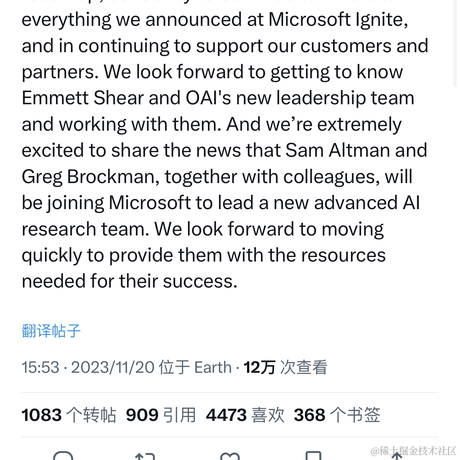
Task: Click the 稀土掘金技术社区 watermark
Action: (413, 451)
